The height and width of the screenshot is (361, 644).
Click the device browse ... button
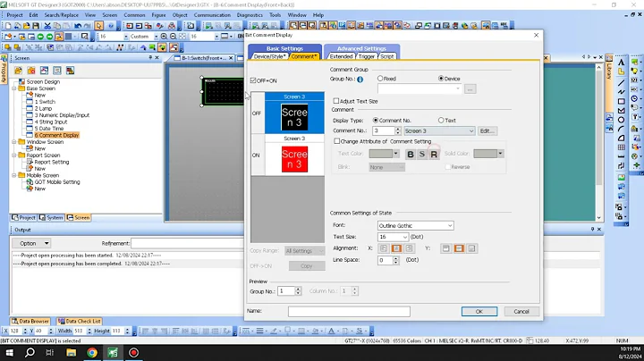470,89
